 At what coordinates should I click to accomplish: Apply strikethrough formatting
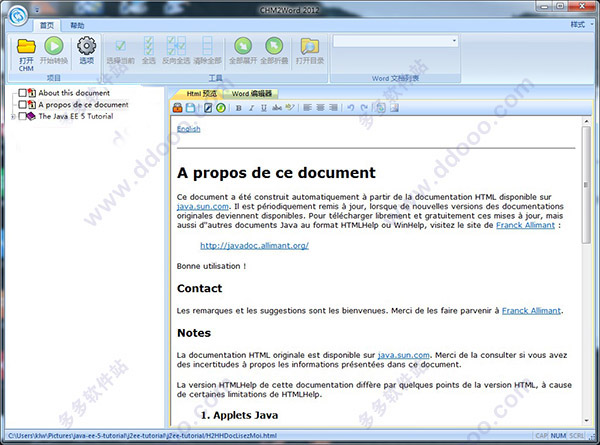(x=277, y=108)
